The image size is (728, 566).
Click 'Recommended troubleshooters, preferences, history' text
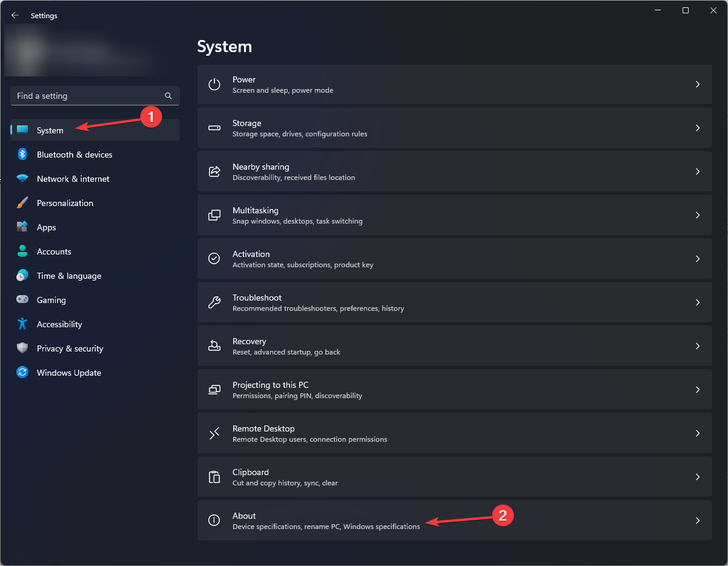(319, 308)
